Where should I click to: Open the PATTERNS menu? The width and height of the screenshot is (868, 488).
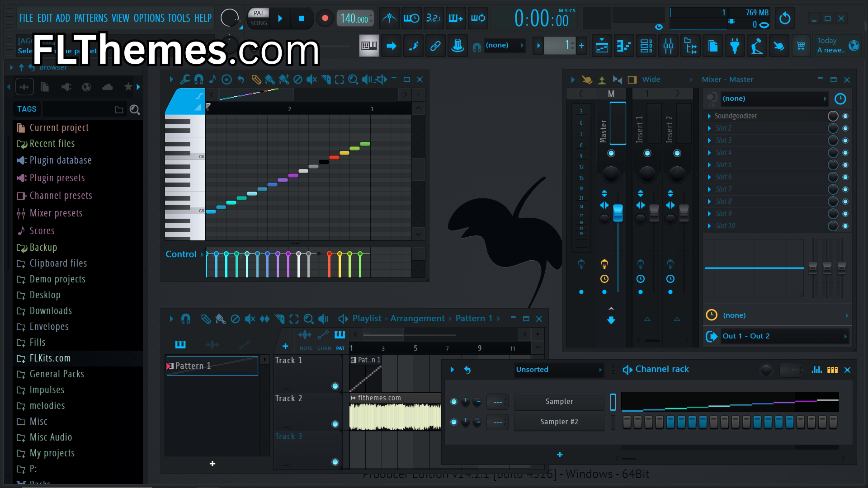[91, 18]
